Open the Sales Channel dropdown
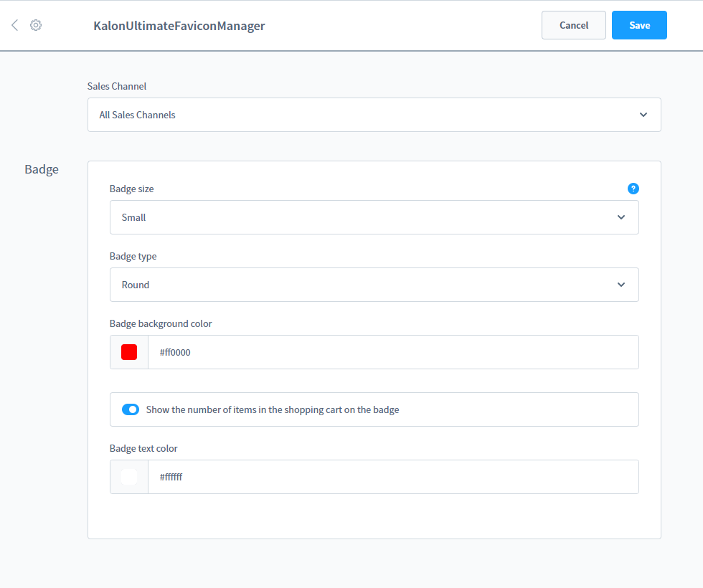This screenshot has height=588, width=703. click(374, 115)
